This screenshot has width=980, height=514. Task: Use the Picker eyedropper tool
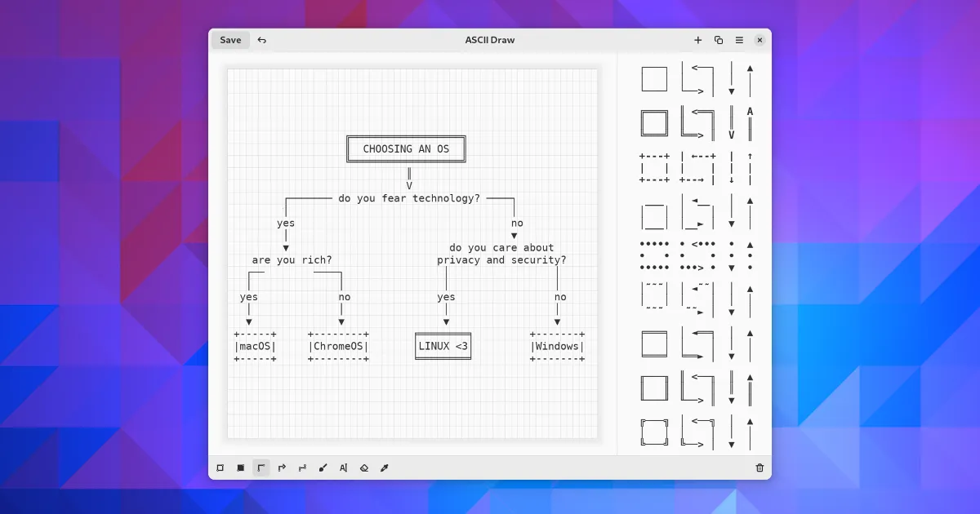385,467
